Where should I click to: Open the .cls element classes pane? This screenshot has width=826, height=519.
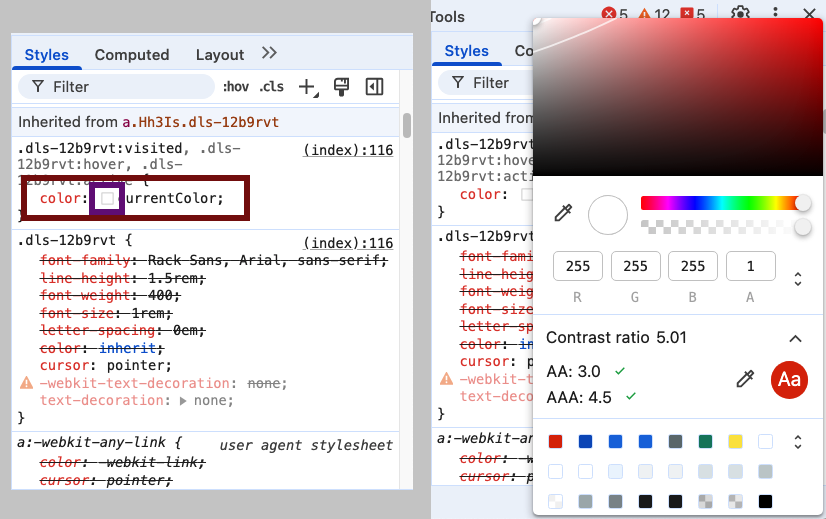click(x=271, y=86)
